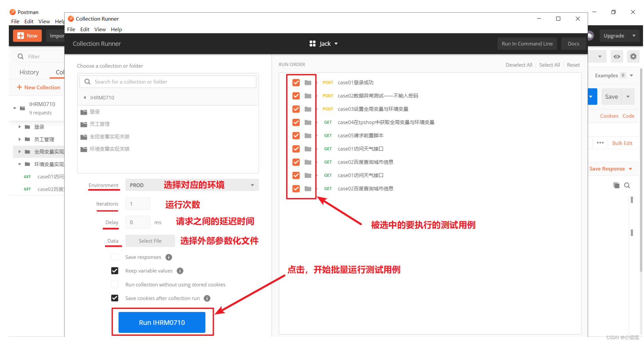Click the search response magnifier icon in Postman
Viewport: 644px width, 343px height.
click(x=627, y=185)
